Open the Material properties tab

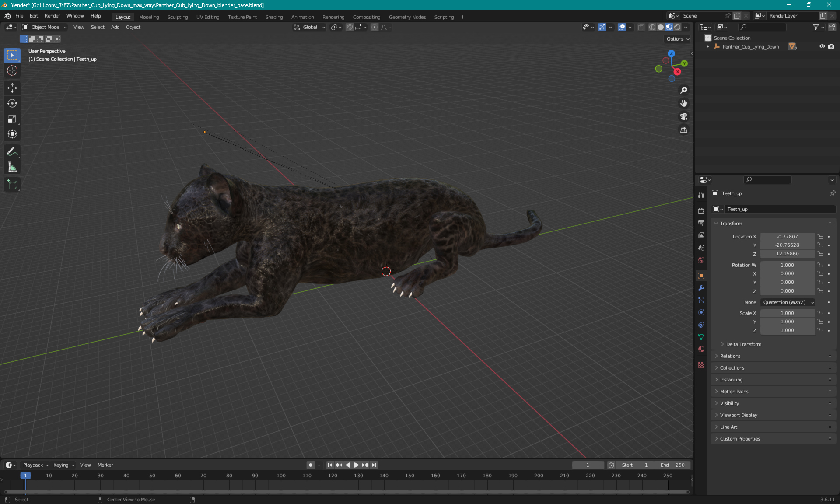pyautogui.click(x=701, y=349)
